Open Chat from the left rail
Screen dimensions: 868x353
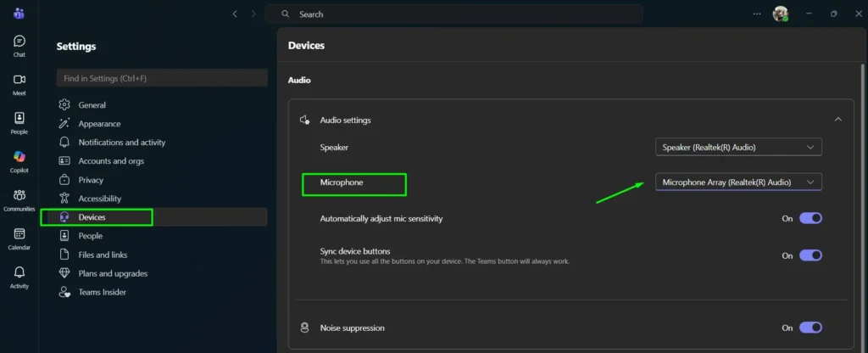[x=19, y=46]
